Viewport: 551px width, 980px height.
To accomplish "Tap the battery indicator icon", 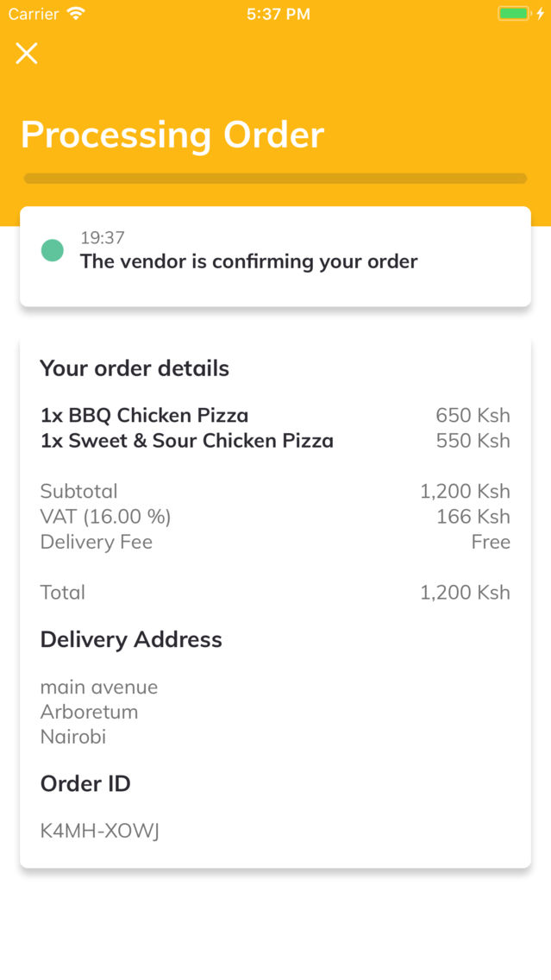I will click(514, 14).
